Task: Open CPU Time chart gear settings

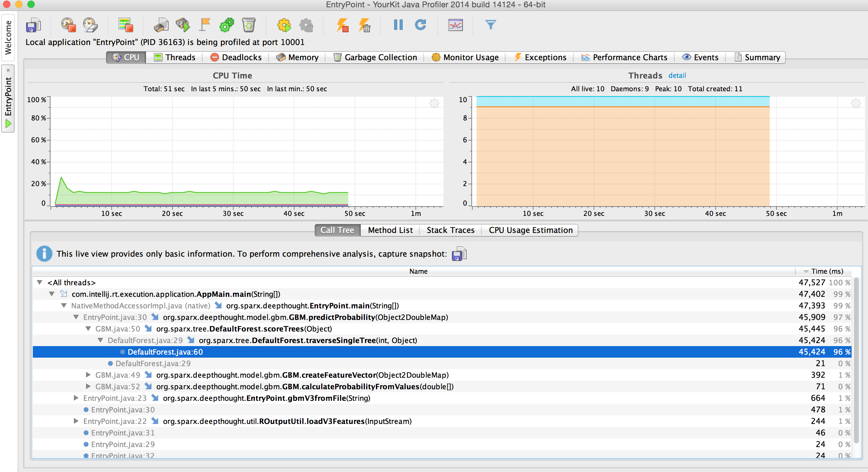Action: pyautogui.click(x=434, y=103)
